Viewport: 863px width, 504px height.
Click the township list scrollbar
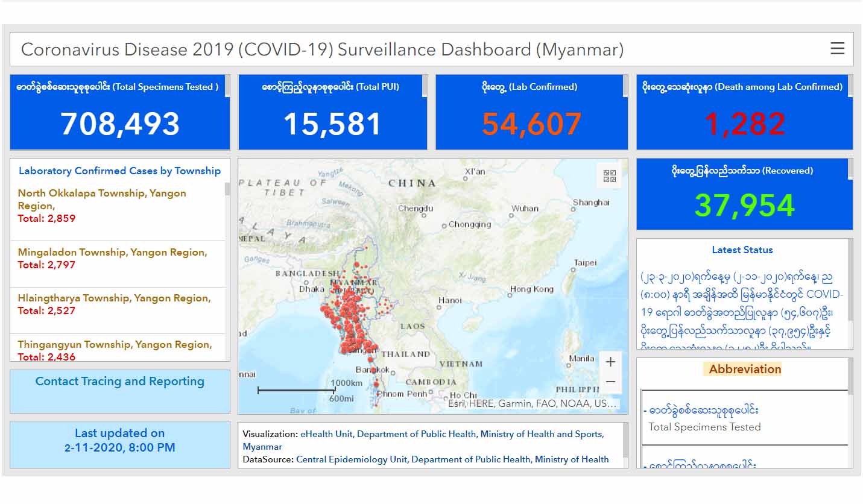(227, 271)
